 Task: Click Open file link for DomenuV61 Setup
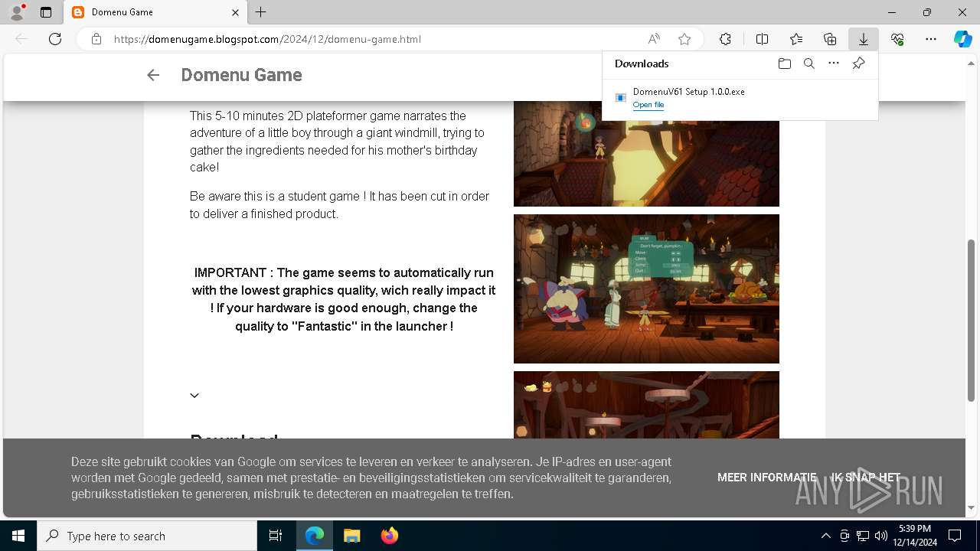[x=648, y=105]
